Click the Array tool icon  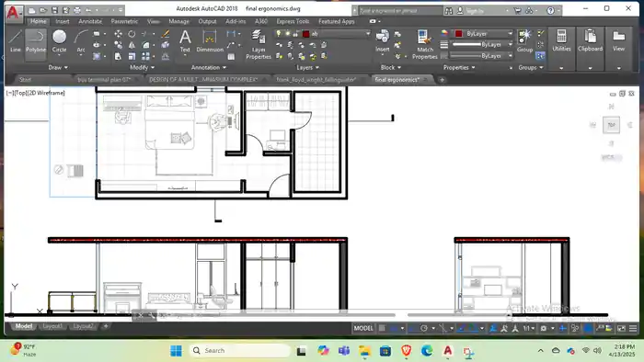click(x=145, y=56)
